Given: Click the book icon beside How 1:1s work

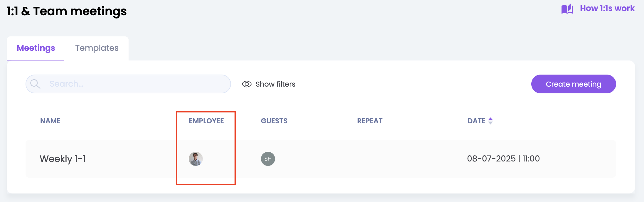Looking at the screenshot, I should (x=567, y=9).
